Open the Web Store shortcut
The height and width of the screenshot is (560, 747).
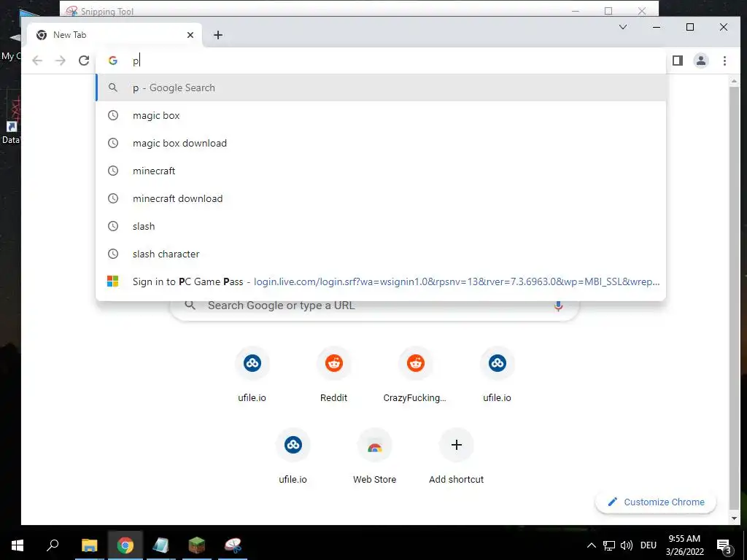click(374, 456)
